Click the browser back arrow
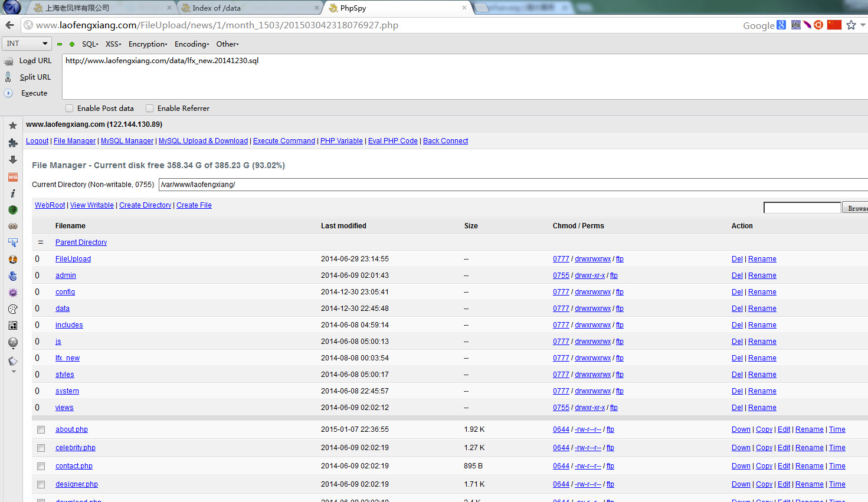 (9, 25)
